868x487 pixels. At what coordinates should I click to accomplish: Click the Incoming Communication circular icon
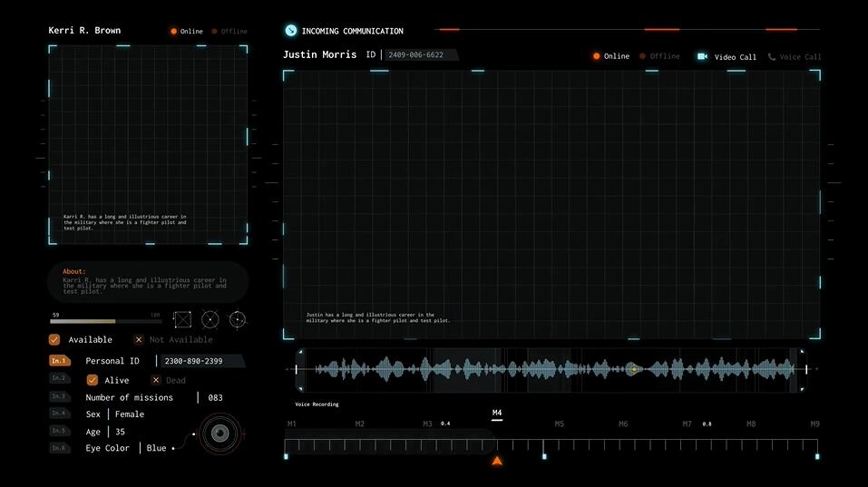(290, 30)
